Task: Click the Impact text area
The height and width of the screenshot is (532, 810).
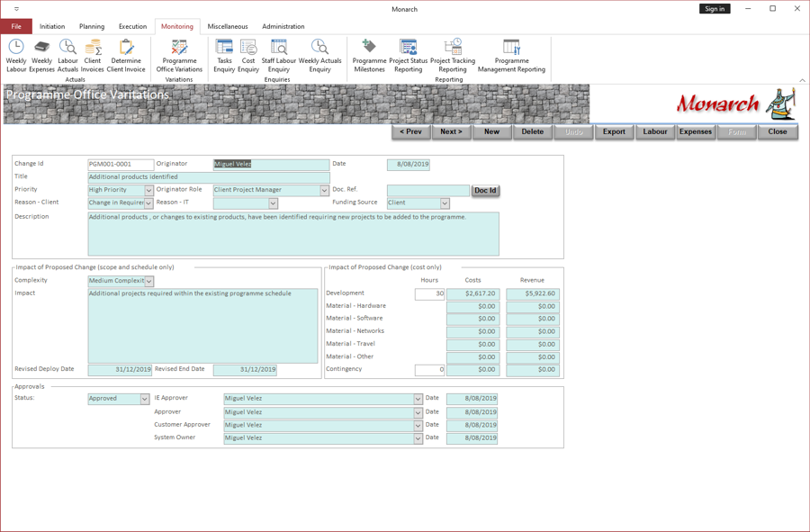Action: 203,326
